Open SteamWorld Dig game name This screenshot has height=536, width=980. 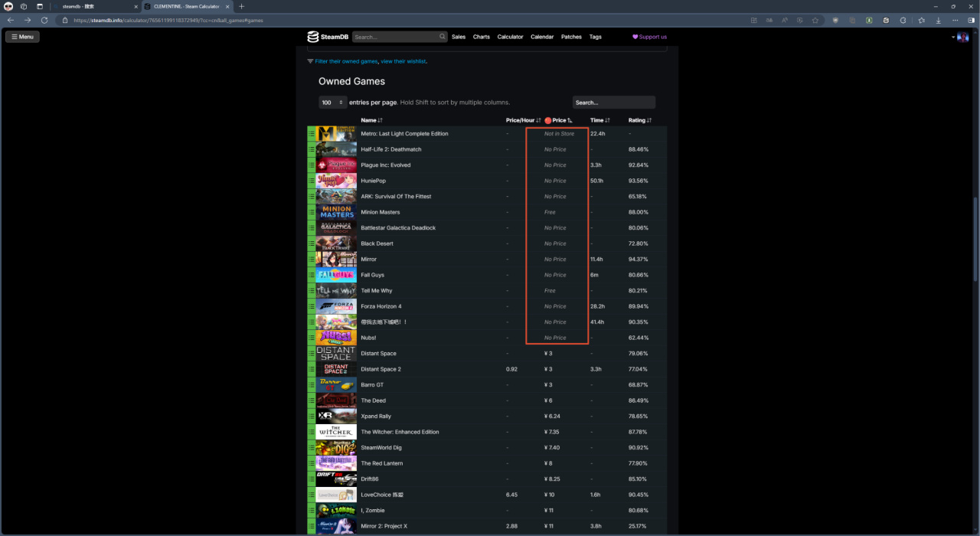pos(381,447)
